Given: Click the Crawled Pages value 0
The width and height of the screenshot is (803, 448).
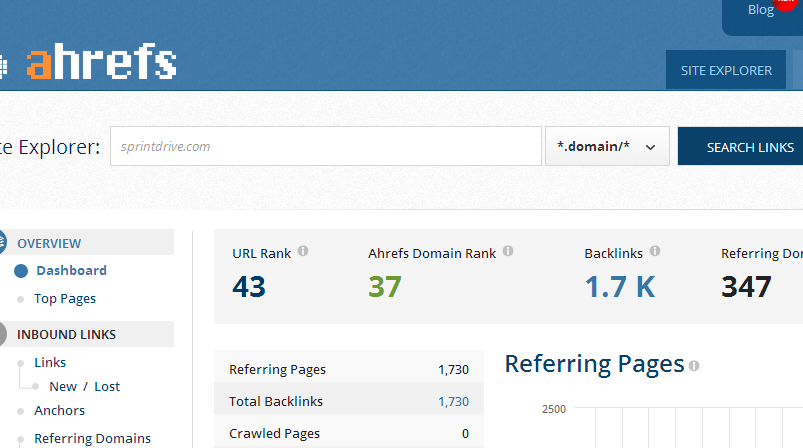Looking at the screenshot, I should click(x=465, y=434).
